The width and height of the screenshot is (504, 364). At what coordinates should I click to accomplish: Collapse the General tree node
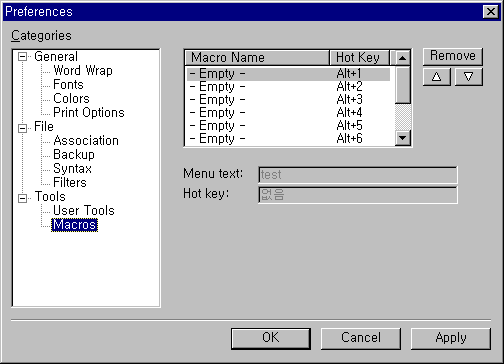22,57
